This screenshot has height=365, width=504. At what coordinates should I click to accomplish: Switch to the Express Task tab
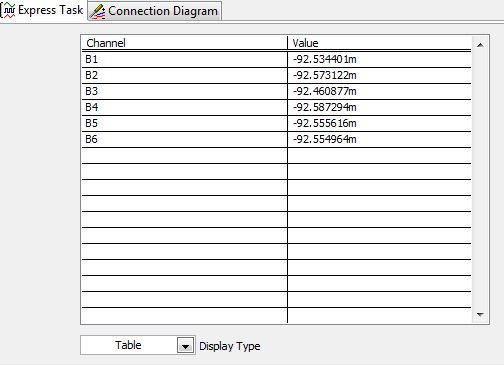coord(44,10)
